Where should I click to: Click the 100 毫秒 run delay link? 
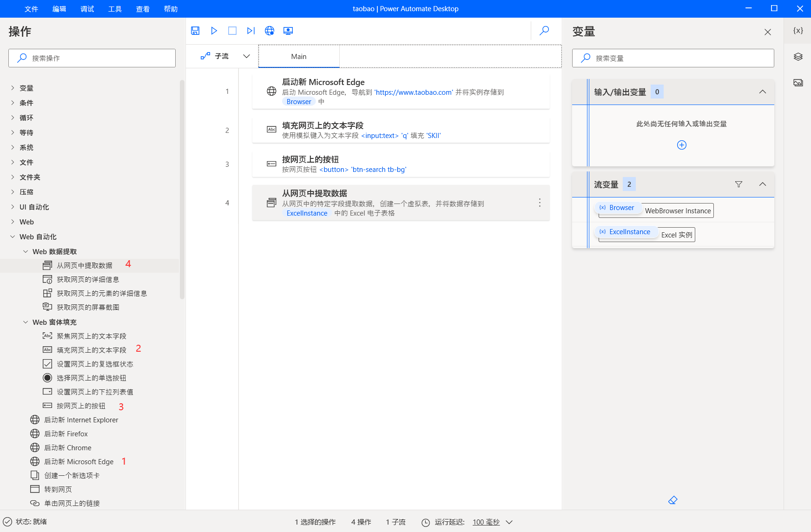tap(486, 522)
